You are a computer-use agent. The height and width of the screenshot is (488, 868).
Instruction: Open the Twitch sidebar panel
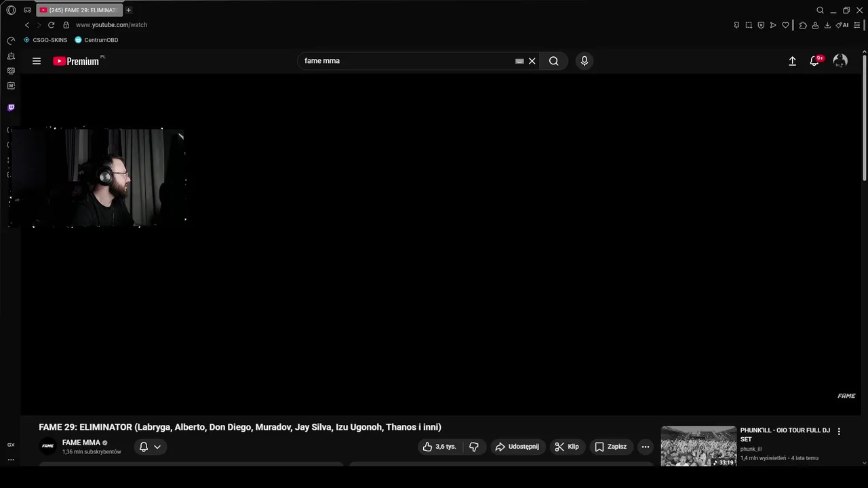[11, 107]
